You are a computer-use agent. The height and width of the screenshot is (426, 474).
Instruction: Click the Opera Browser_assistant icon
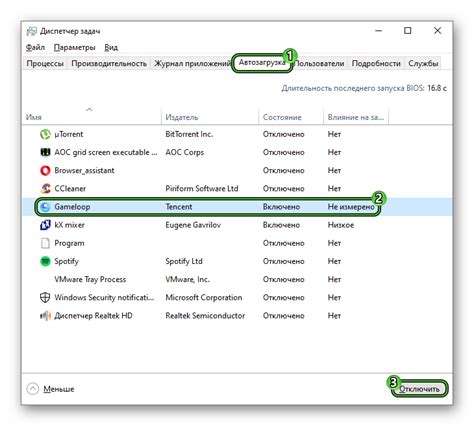point(45,170)
